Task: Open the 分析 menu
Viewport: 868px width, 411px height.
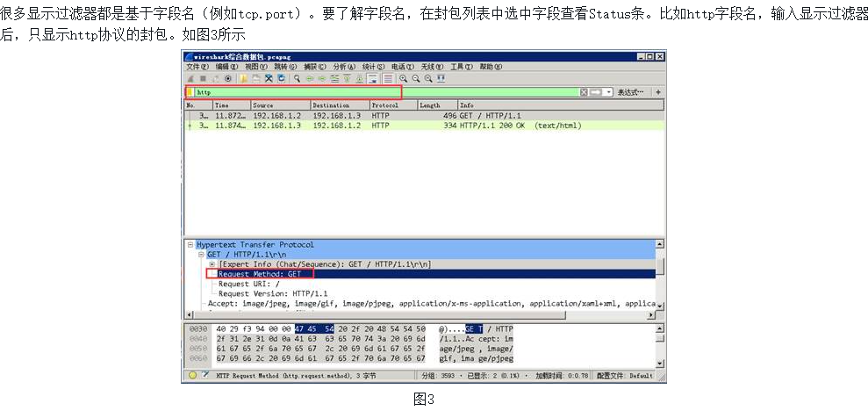Action: point(344,67)
